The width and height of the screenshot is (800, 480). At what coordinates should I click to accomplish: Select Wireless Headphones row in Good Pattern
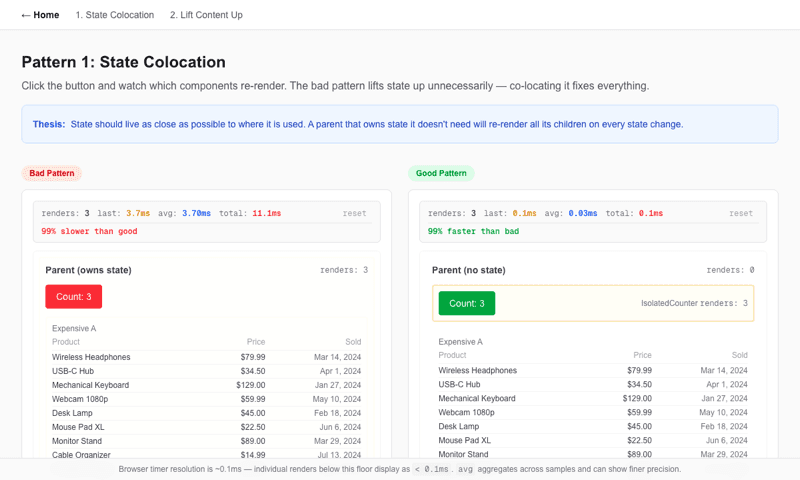pyautogui.click(x=593, y=370)
